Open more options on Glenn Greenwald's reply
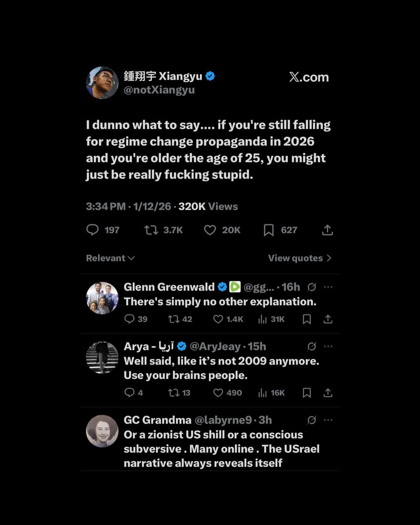The image size is (420, 525). point(328,287)
